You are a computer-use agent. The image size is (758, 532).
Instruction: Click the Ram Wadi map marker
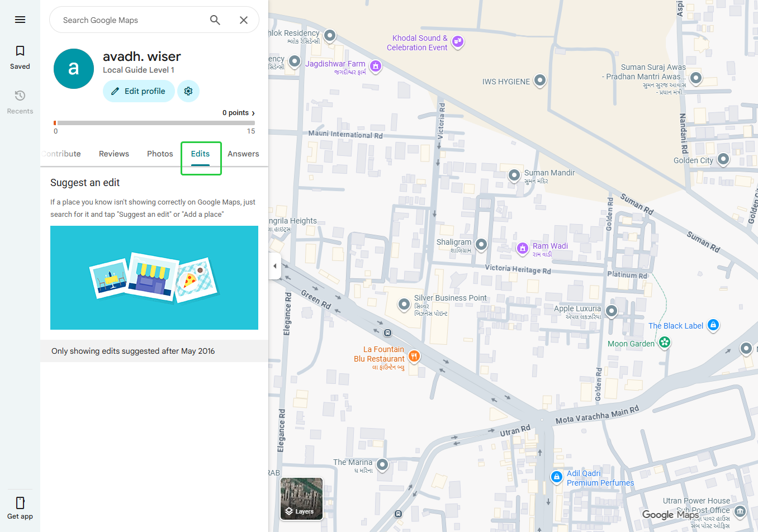522,248
